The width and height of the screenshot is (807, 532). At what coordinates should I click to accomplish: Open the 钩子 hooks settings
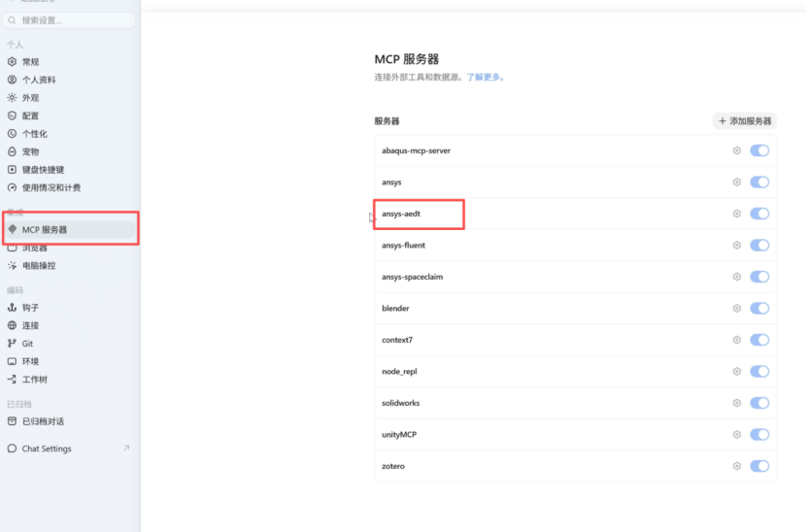pos(69,308)
